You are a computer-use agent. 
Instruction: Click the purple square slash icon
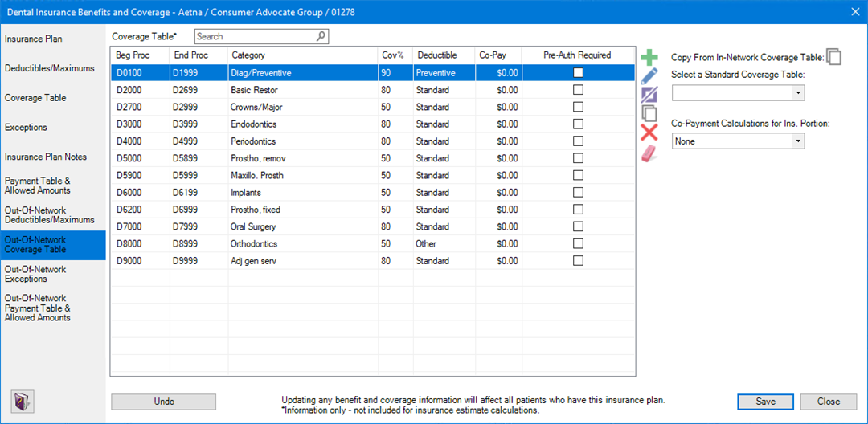[x=649, y=95]
